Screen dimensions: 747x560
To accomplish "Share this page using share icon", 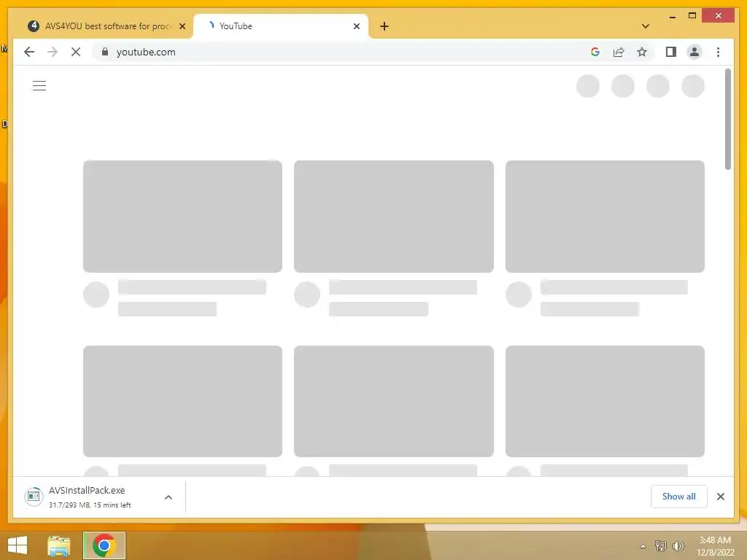I will (619, 52).
